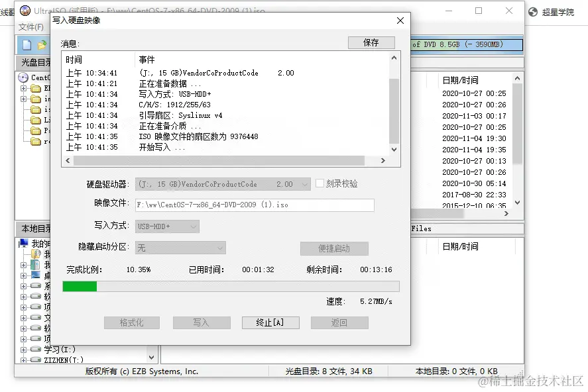Click the 返回 button
Screen dimensions: 588x392
pos(339,322)
